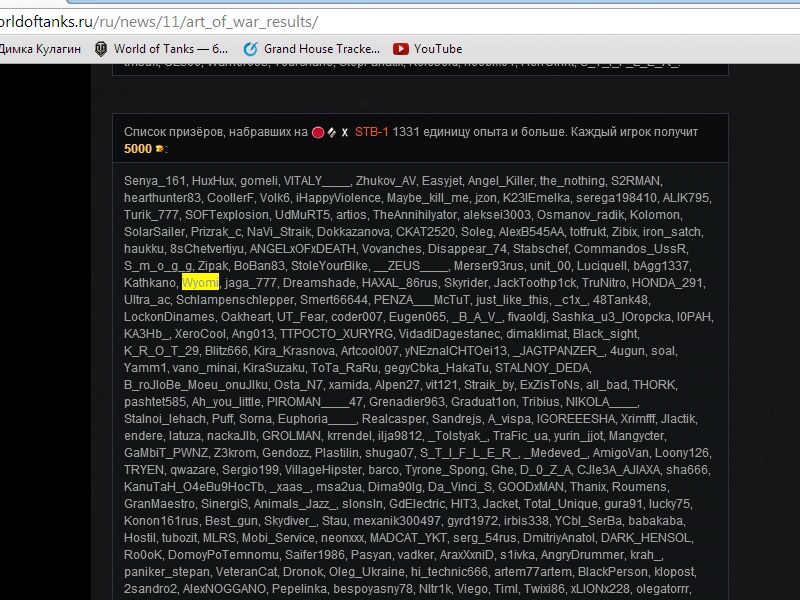Click the player name NaVi_Straik
Screen dimensions: 800x600
[x=279, y=232]
